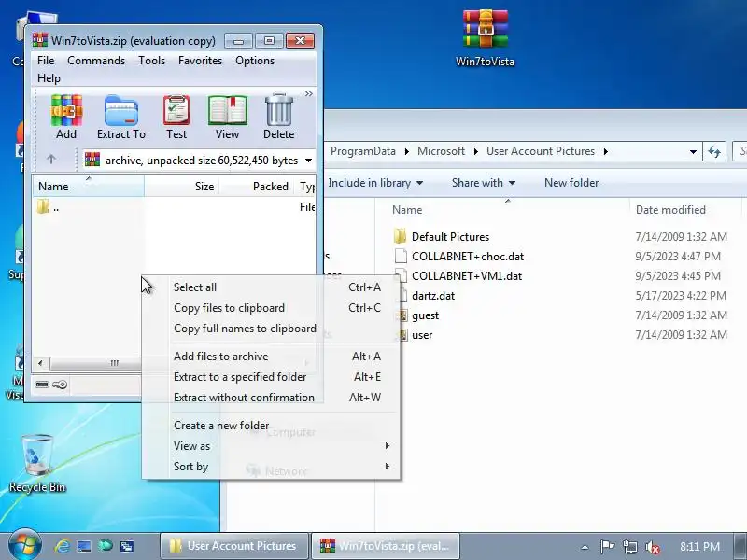Open Extract To tool in WinRAR
This screenshot has height=560, width=747.
121,118
